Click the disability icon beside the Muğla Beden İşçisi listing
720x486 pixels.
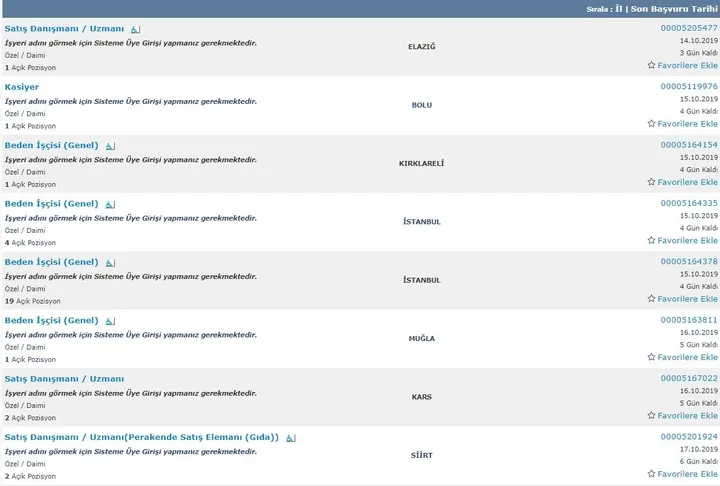[x=110, y=321]
